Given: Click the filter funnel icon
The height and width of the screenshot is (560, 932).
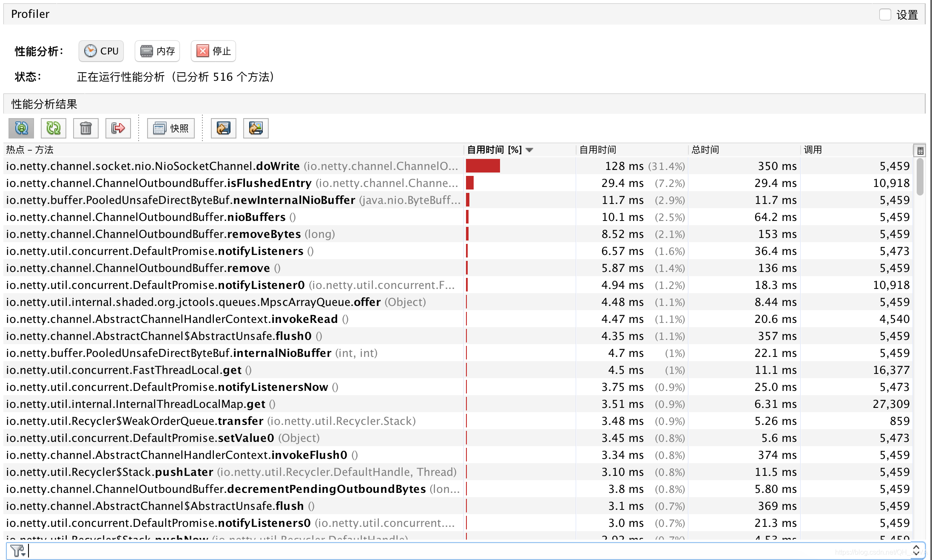Looking at the screenshot, I should 16,551.
